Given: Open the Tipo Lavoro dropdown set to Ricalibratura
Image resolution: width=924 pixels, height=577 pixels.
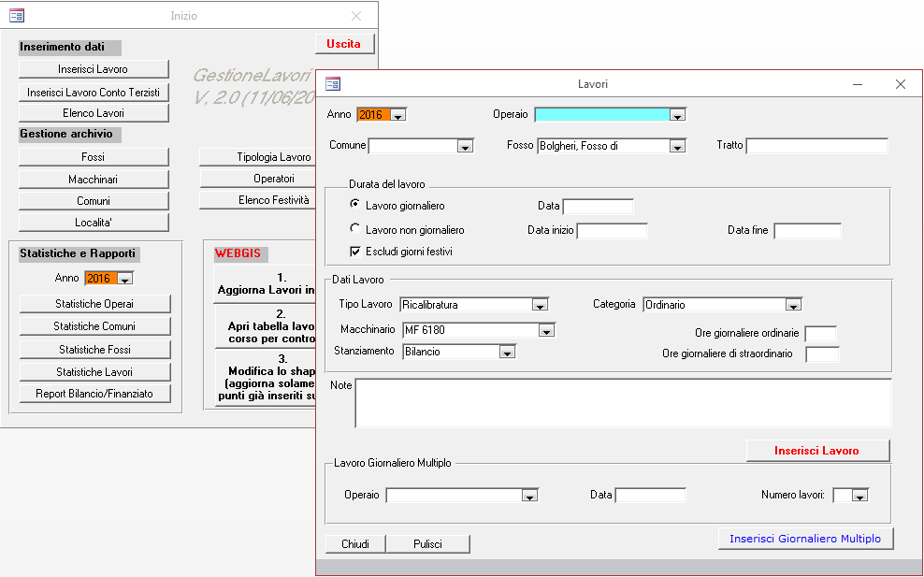Looking at the screenshot, I should [x=538, y=304].
